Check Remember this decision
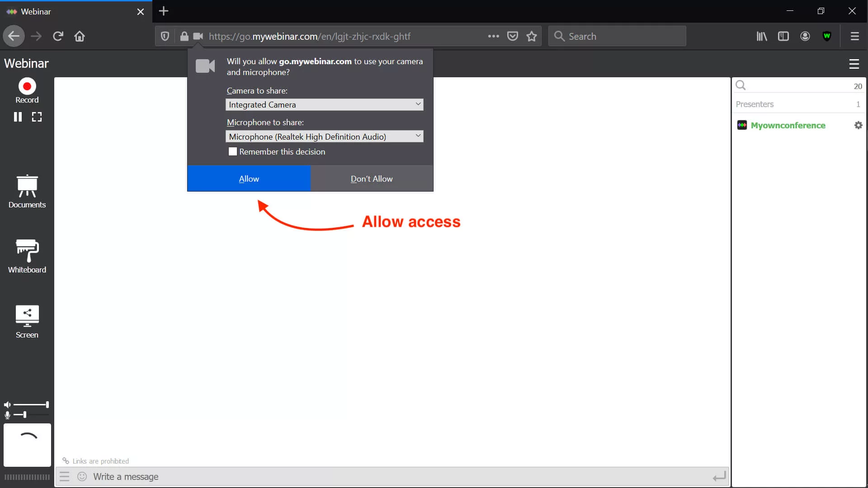The image size is (868, 488). point(232,152)
